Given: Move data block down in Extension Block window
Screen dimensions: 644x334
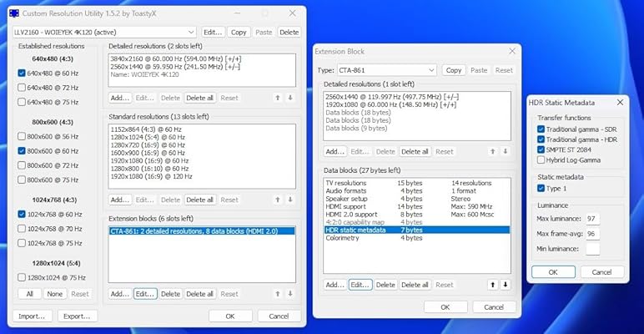Looking at the screenshot, I should pyautogui.click(x=506, y=285).
